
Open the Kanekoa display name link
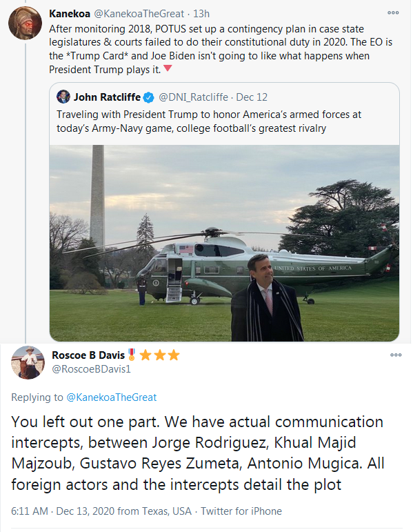point(70,14)
